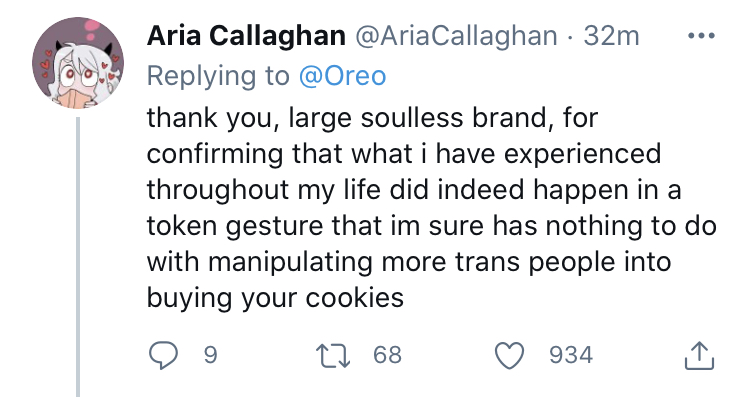750x397 pixels.
Task: Open the share tray icon
Action: click(x=699, y=355)
